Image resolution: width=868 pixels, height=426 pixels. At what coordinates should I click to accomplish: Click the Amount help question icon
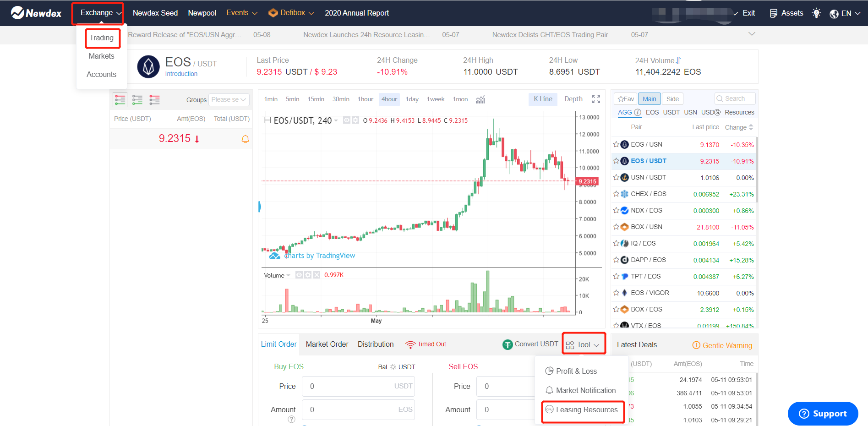[291, 419]
